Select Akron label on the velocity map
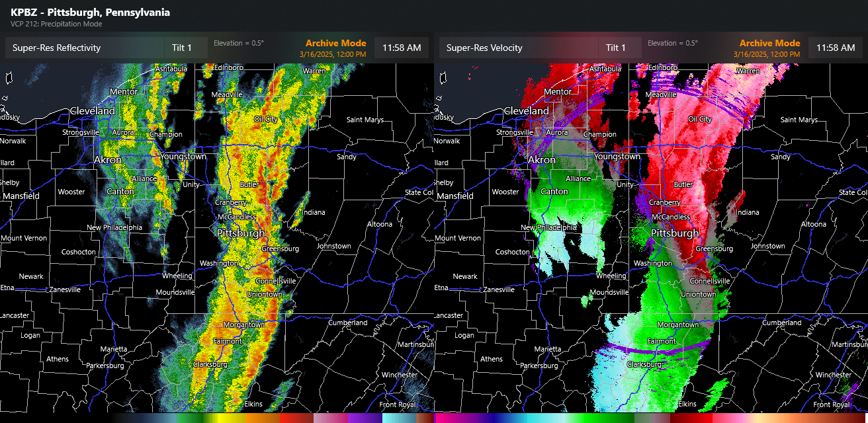Viewport: 868px width, 423px height. pos(541,160)
